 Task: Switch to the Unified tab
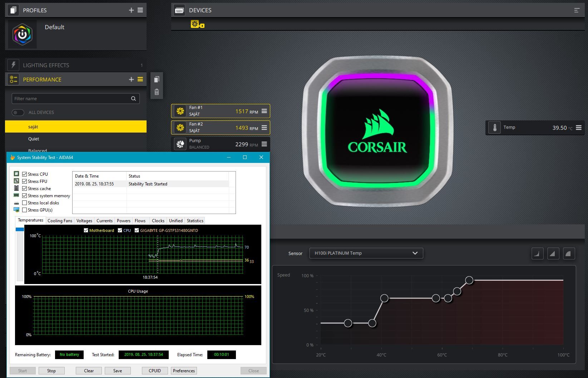[176, 221]
